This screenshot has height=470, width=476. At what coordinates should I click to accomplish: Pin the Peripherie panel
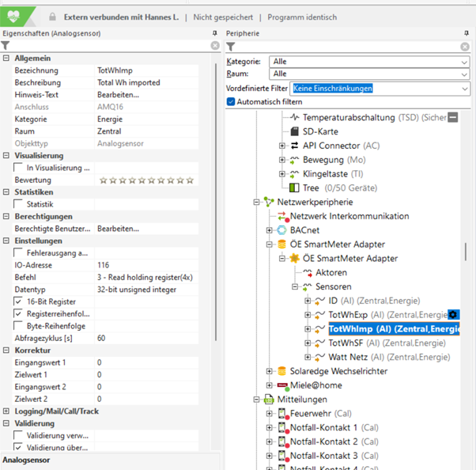click(x=467, y=33)
